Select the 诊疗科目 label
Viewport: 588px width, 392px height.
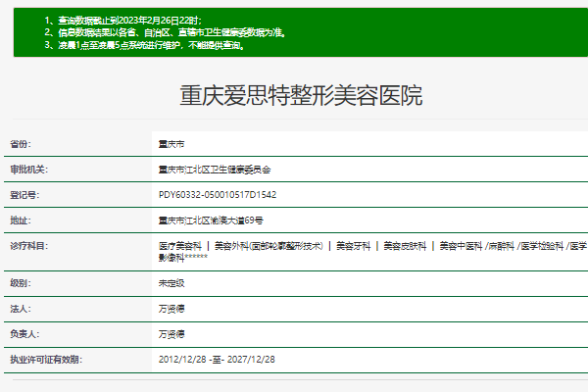coord(29,246)
